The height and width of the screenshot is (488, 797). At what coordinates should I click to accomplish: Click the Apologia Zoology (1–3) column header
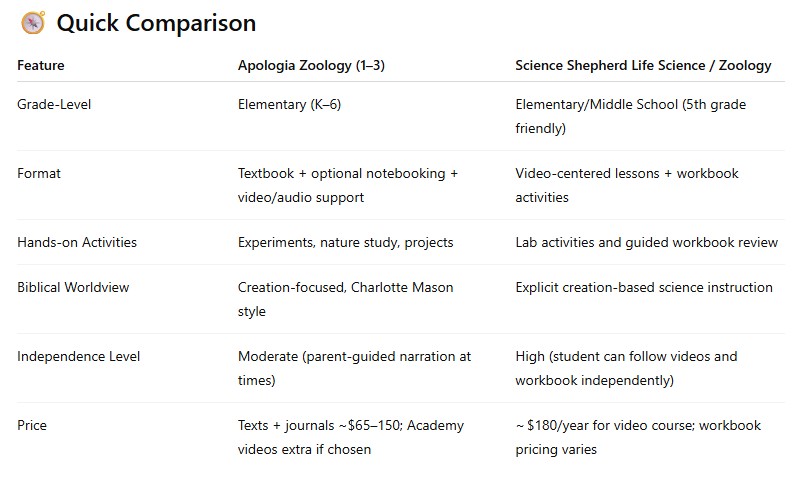[311, 65]
